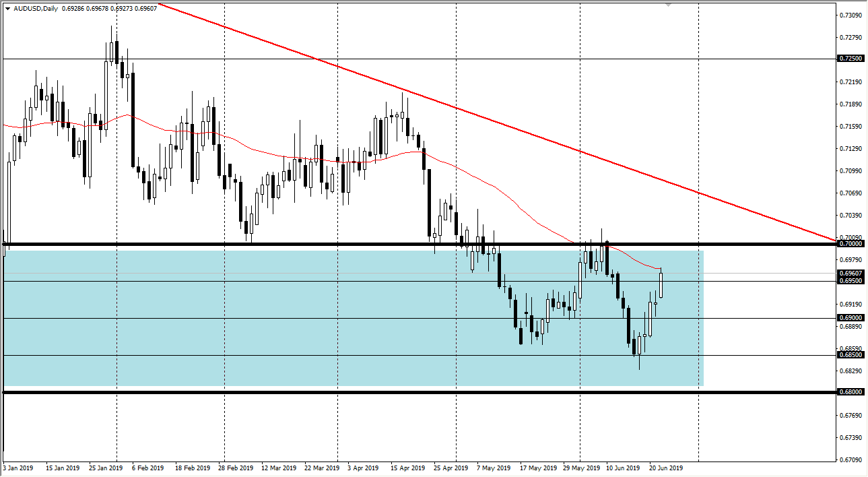Click the 0.68500 horizontal line price tag
This screenshot has height=477, width=868.
click(x=850, y=354)
